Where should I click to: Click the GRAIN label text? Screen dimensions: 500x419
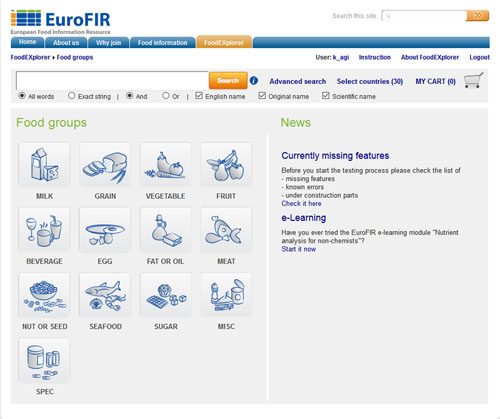(x=105, y=196)
